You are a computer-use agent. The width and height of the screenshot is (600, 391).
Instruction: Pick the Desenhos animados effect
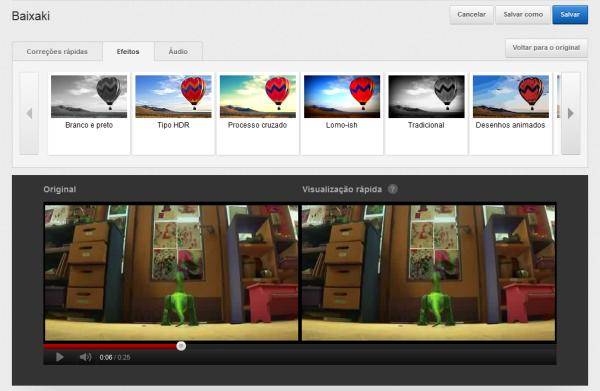point(510,114)
